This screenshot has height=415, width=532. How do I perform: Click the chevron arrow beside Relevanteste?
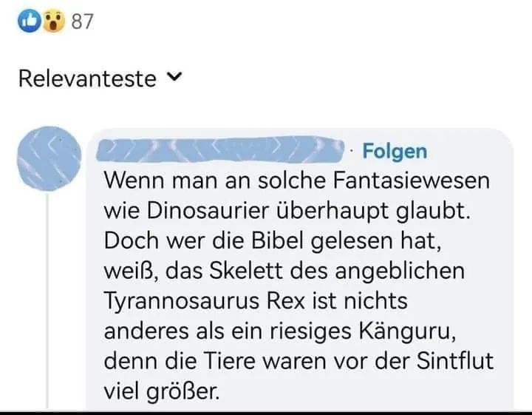click(175, 77)
